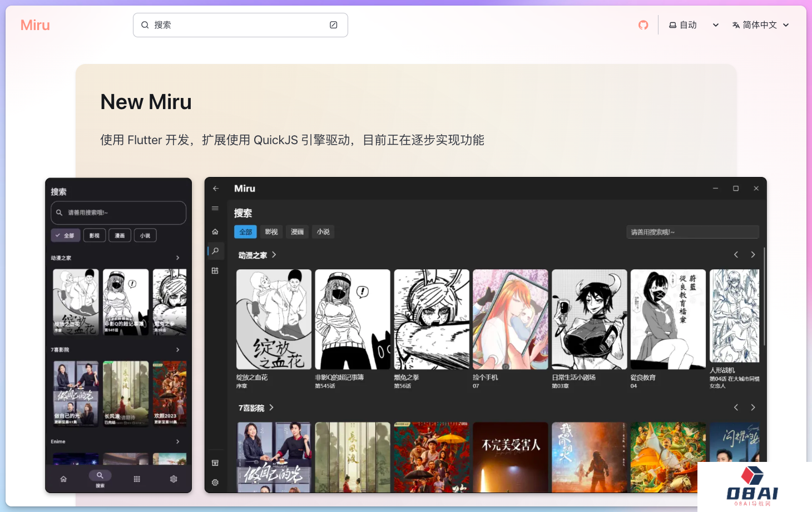Open the GitHub repository icon
Viewport: 812px width, 512px height.
643,25
